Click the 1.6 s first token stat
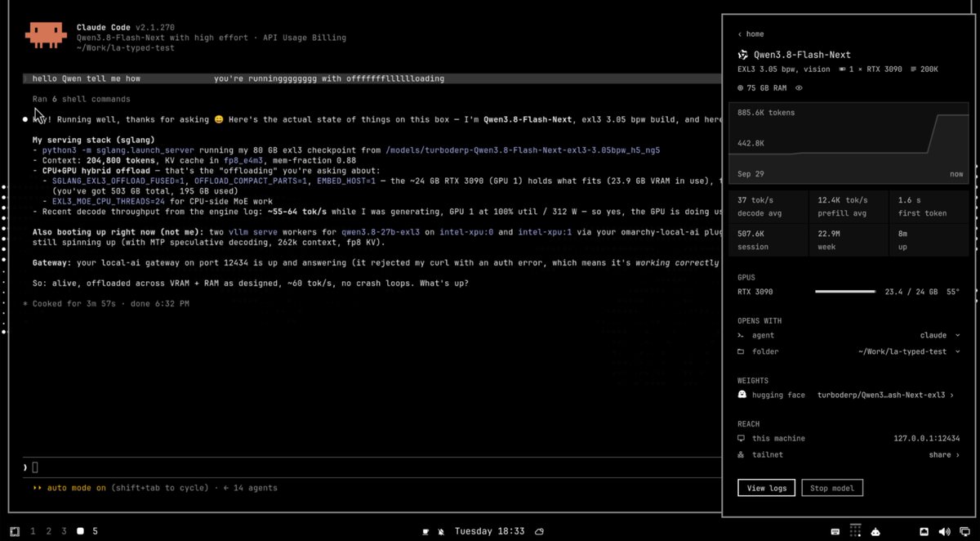The image size is (980, 541). (929, 206)
